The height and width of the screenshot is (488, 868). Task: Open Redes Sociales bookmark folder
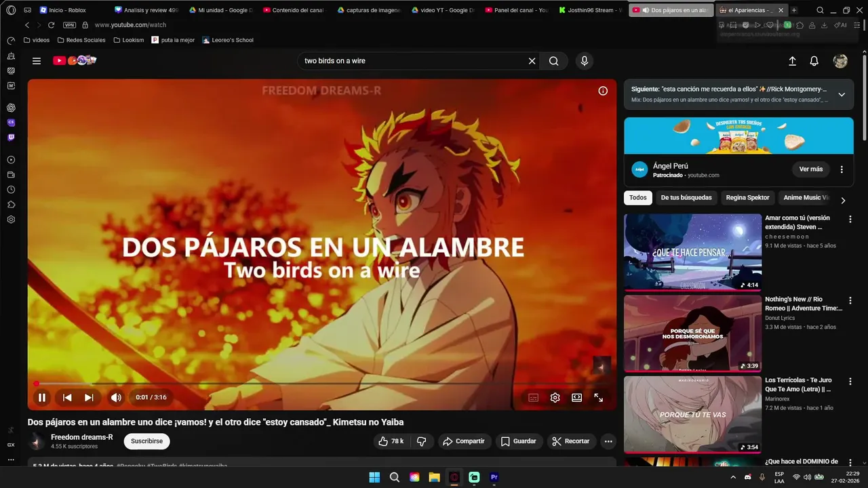point(80,40)
